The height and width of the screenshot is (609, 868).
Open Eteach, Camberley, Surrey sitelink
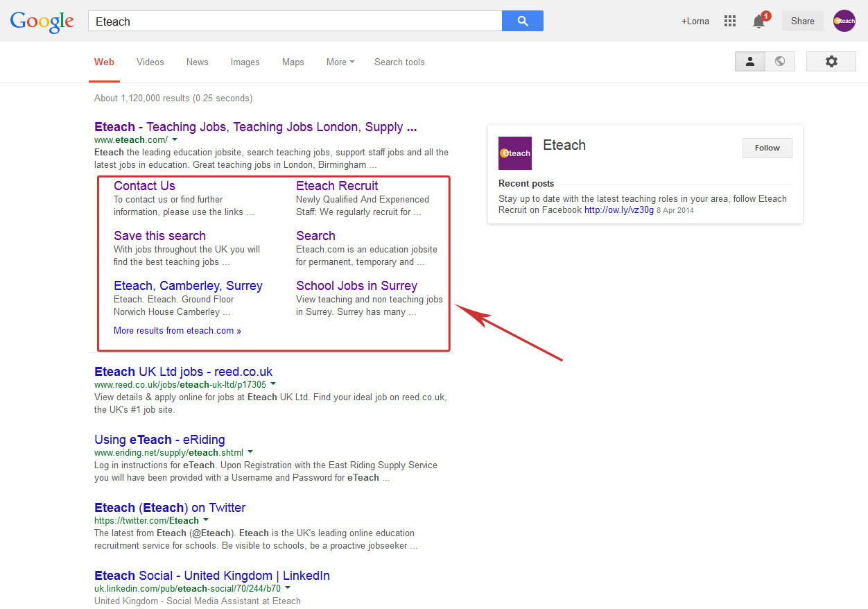click(188, 286)
